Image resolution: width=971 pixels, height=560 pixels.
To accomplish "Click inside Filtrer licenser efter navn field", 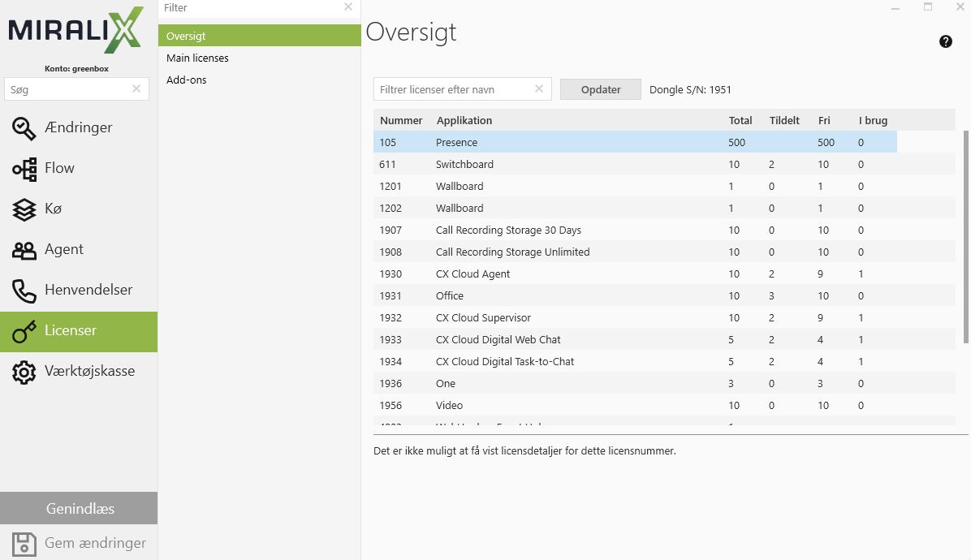I will coord(455,89).
